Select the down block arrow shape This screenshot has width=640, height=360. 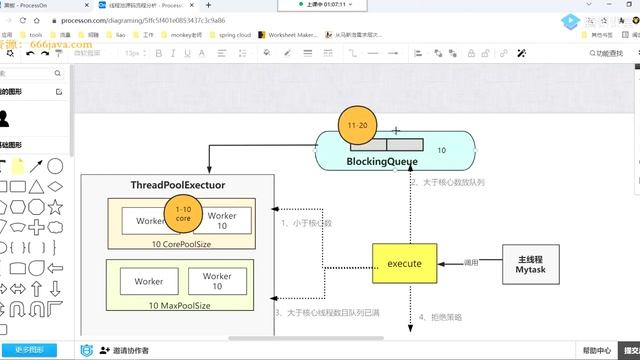[55, 289]
